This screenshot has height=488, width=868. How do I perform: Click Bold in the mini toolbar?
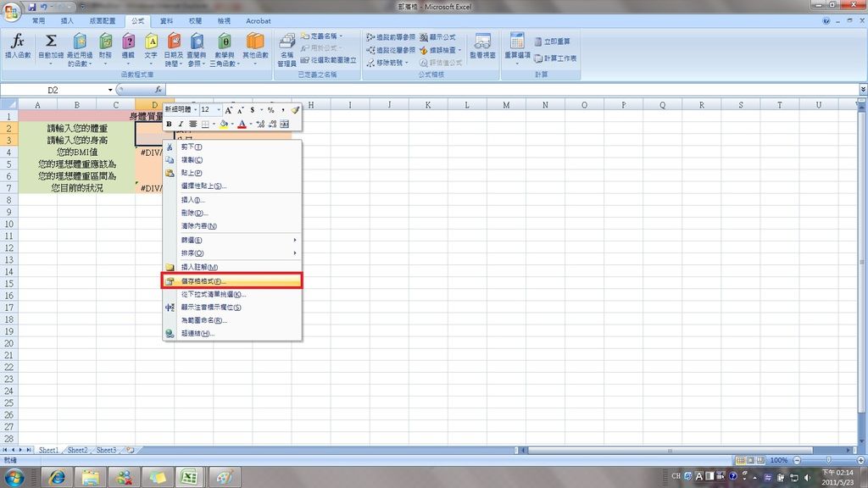pos(169,124)
